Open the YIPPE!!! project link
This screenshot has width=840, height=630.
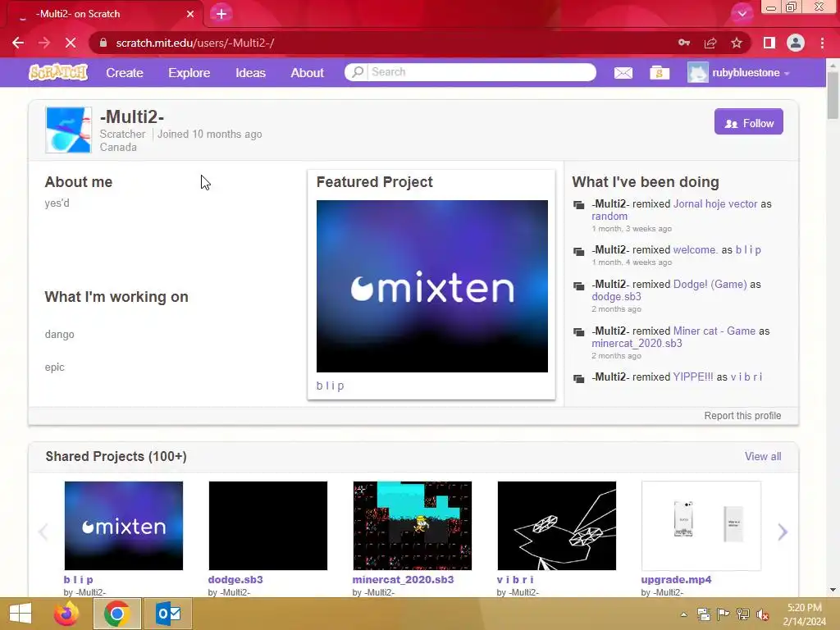click(x=692, y=377)
